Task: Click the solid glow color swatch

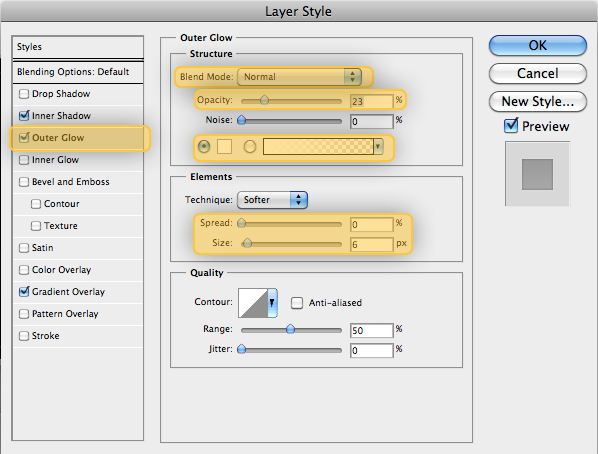Action: (224, 147)
